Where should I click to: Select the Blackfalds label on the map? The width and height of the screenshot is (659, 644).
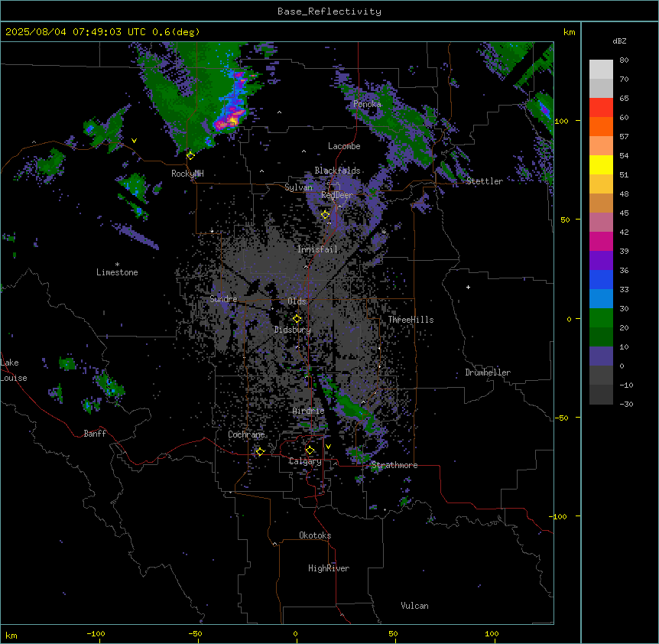pyautogui.click(x=337, y=171)
